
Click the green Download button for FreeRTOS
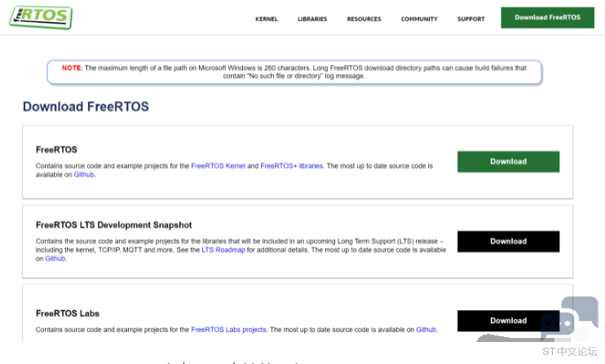(x=508, y=161)
